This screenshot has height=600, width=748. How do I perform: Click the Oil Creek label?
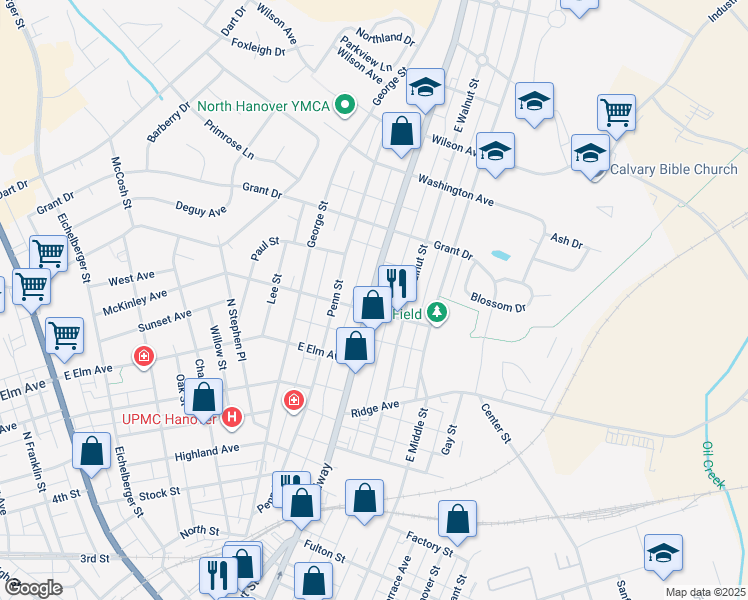[709, 458]
